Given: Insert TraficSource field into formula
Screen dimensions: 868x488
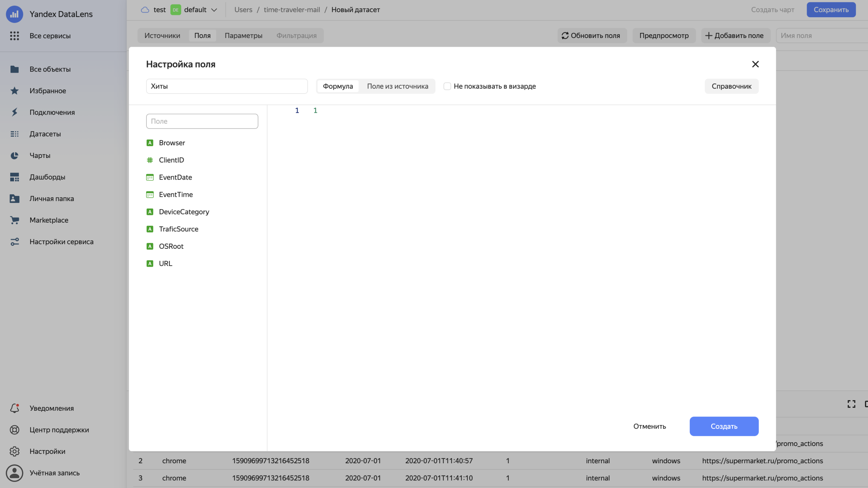Looking at the screenshot, I should (178, 229).
